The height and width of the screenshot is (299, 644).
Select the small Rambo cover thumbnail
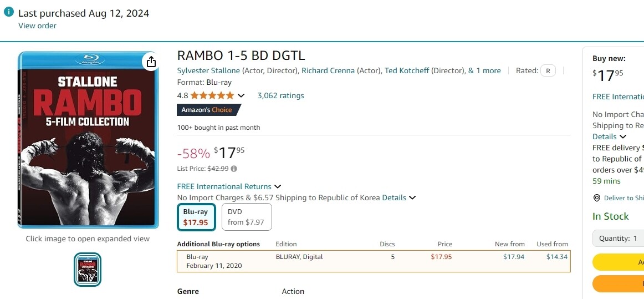coord(88,270)
